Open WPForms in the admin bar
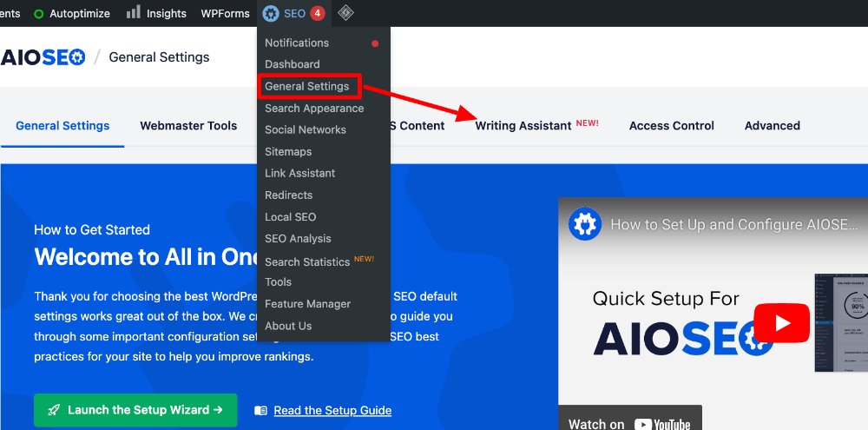Viewport: 868px width, 430px height. click(x=226, y=13)
